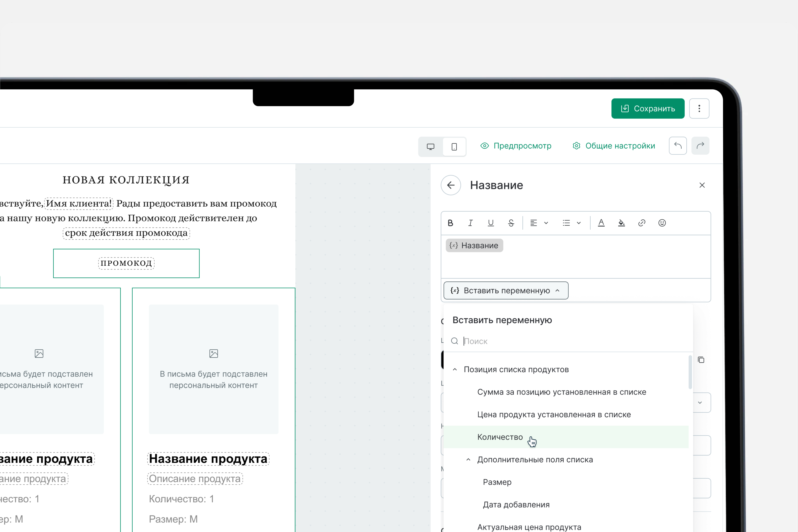The image size is (798, 532).
Task: Select the Размер variable
Action: (566, 482)
